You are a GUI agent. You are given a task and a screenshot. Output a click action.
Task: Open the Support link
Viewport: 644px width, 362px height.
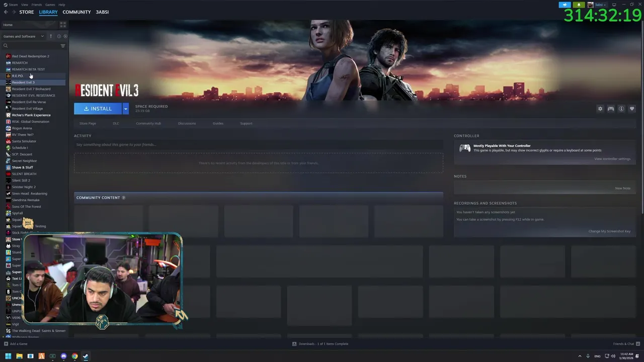pos(246,123)
